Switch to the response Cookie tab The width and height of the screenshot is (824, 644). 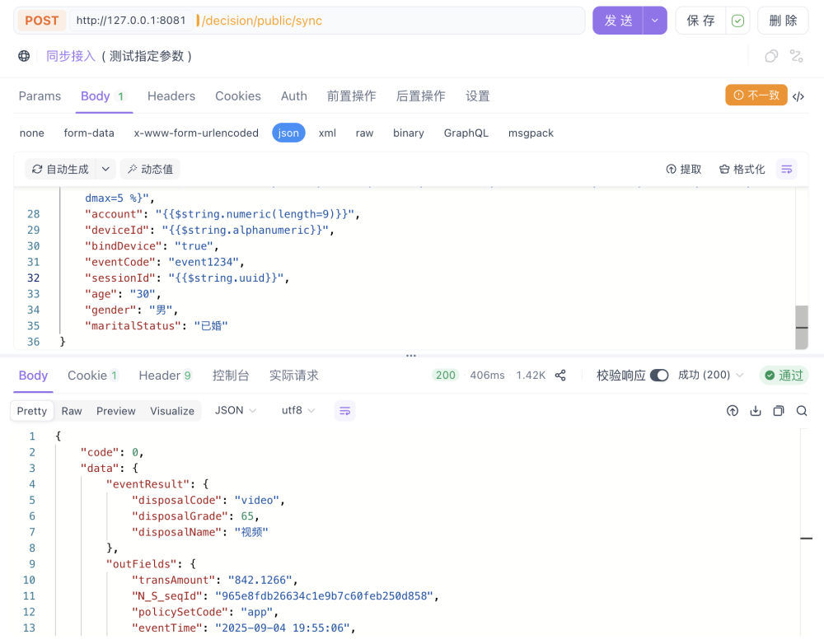point(93,376)
